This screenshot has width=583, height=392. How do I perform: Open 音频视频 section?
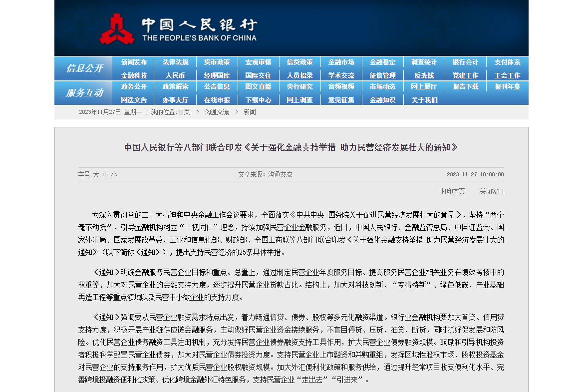click(341, 87)
